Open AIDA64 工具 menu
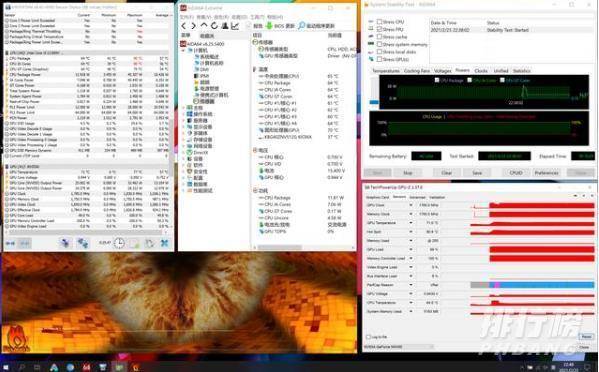This screenshot has height=372, width=599. (257, 17)
